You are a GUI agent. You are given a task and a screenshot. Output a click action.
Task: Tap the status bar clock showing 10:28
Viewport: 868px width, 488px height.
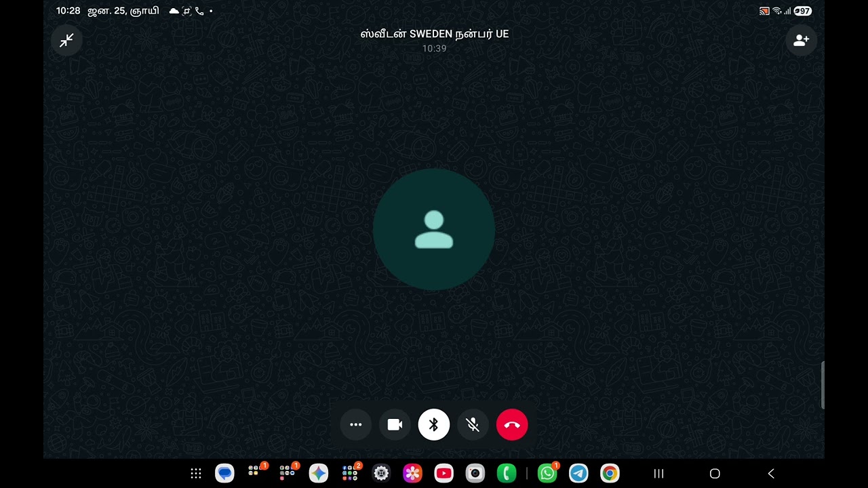(68, 11)
